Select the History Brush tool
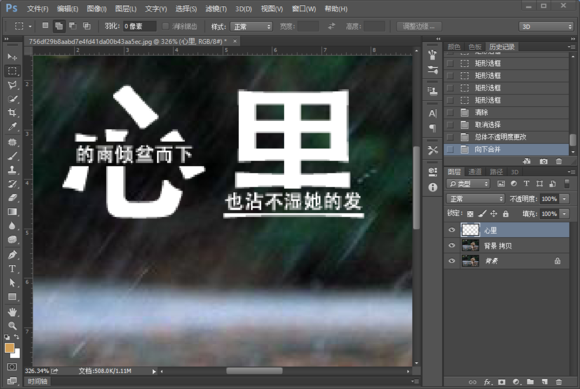The height and width of the screenshot is (389, 580). tap(12, 184)
